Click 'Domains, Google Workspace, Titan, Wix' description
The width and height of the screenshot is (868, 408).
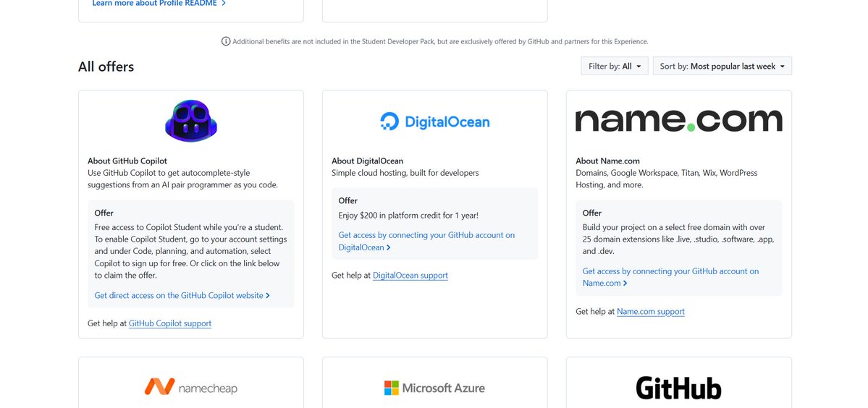coord(667,179)
